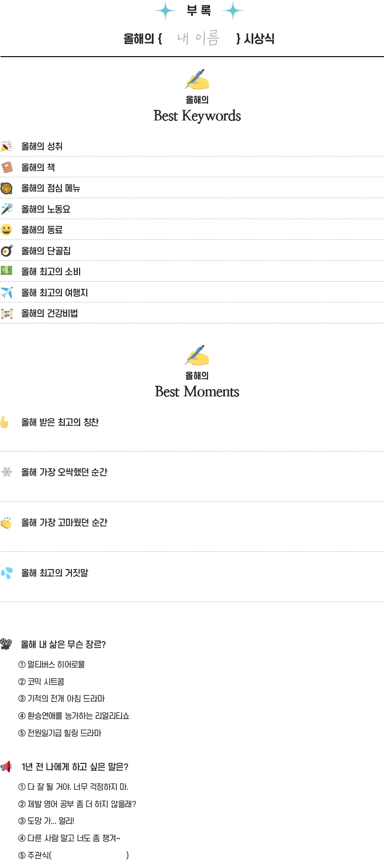This screenshot has width=384, height=868.
Task: Click the notebook icon beside 올해의 책
Action: click(x=7, y=167)
